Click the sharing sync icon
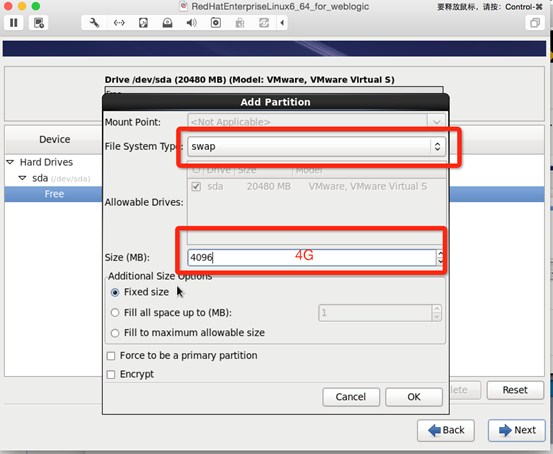Image resolution: width=553 pixels, height=454 pixels. 264,23
